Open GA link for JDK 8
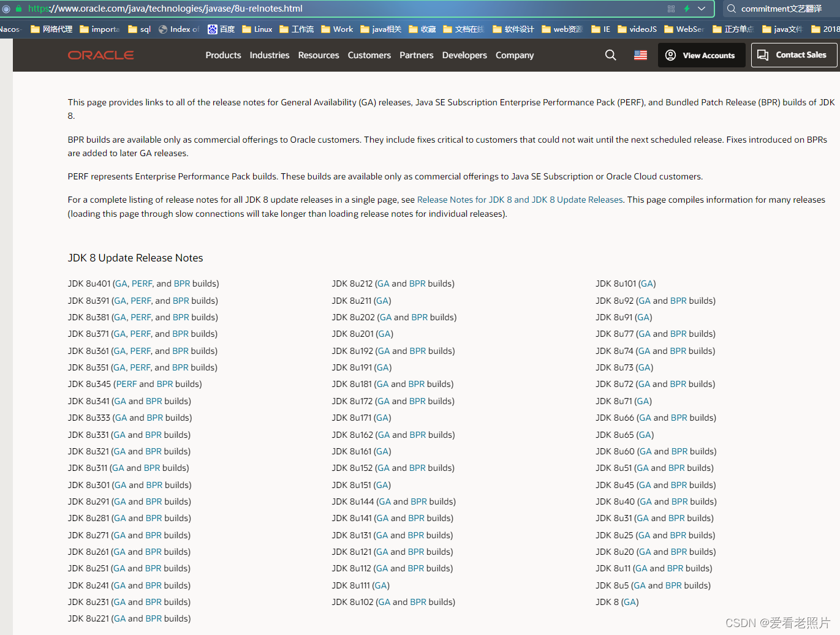The width and height of the screenshot is (840, 635). pos(630,602)
